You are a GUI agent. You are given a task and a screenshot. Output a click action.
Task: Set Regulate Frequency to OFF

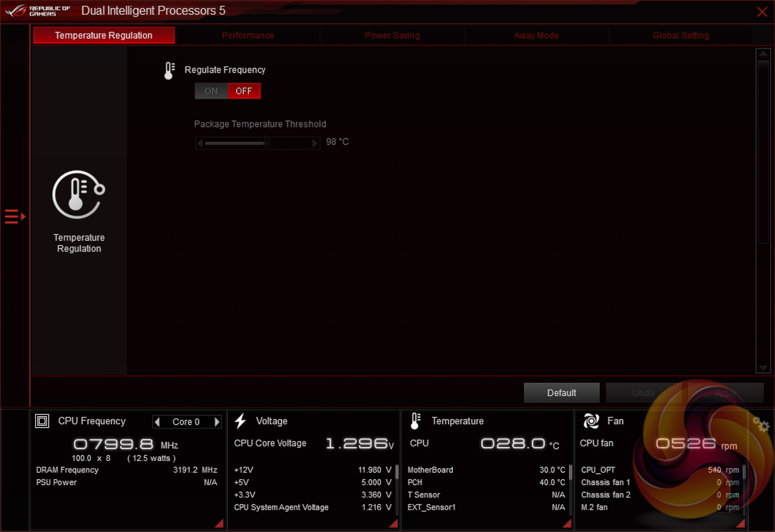tap(244, 91)
